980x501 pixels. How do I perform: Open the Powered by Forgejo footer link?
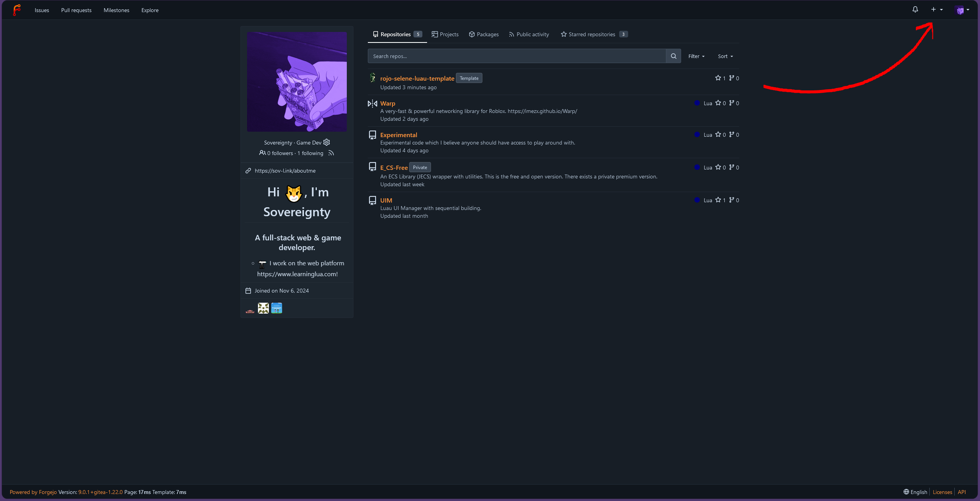(x=33, y=492)
